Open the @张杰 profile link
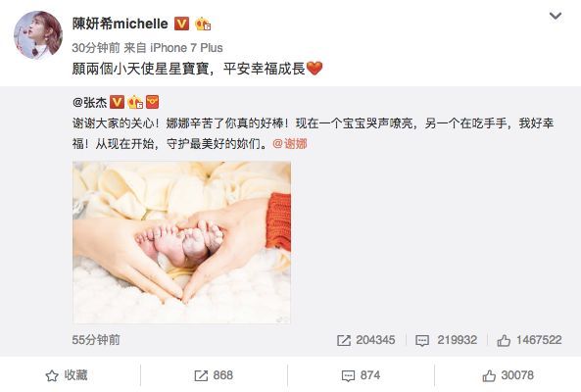Viewport: 581px width, 392px height. click(90, 102)
